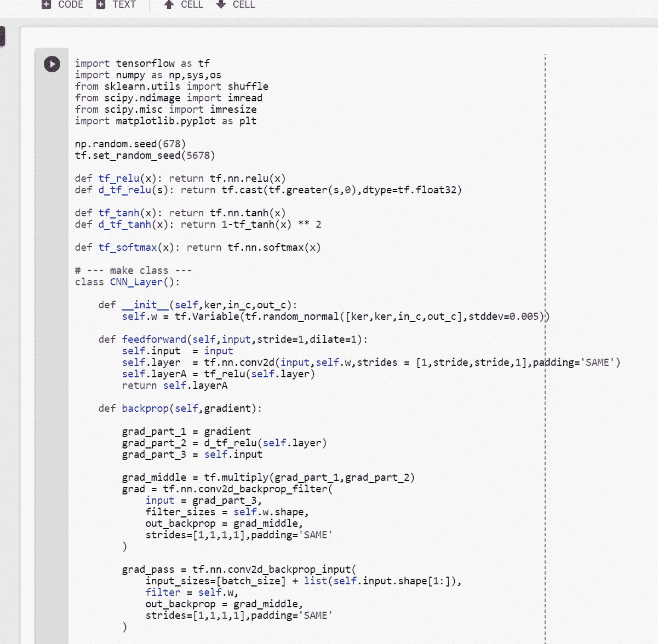Add a new TEXT cell

click(116, 4)
